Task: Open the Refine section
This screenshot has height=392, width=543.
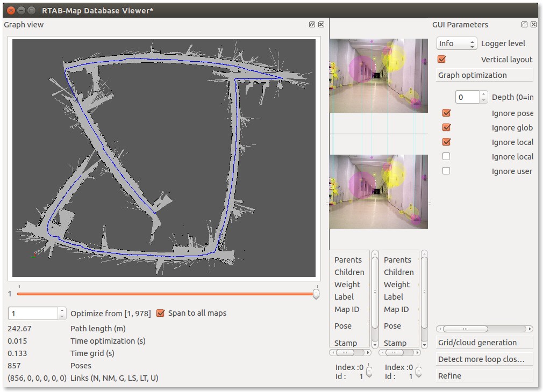Action: pyautogui.click(x=484, y=376)
